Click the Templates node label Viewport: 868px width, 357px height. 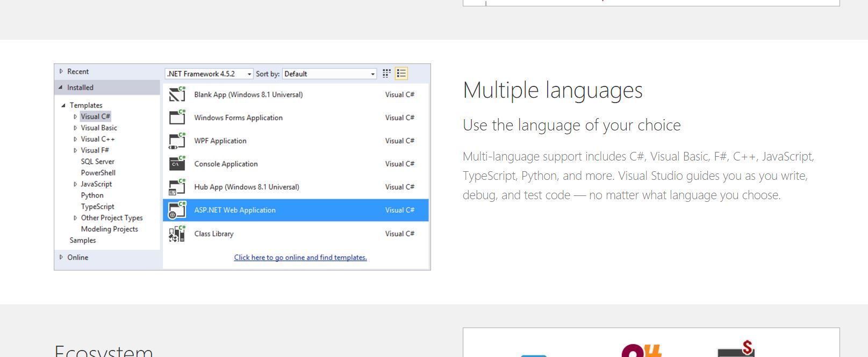click(86, 105)
